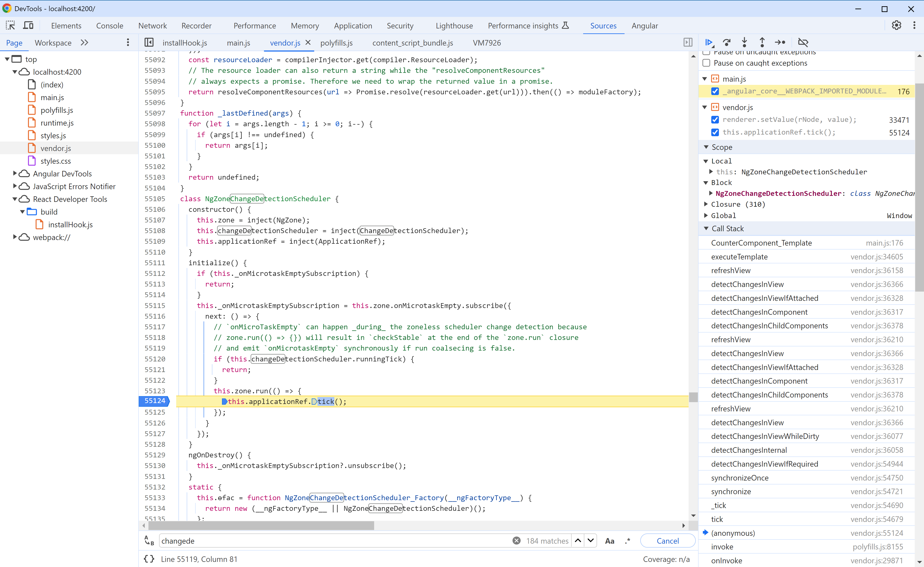This screenshot has width=924, height=567.
Task: Open the main.js editor tab
Action: click(238, 43)
